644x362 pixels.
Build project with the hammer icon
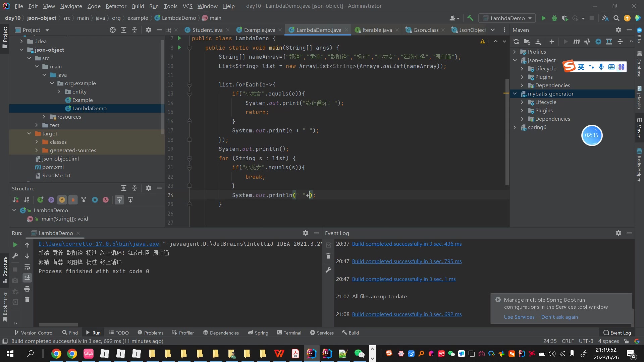(470, 18)
